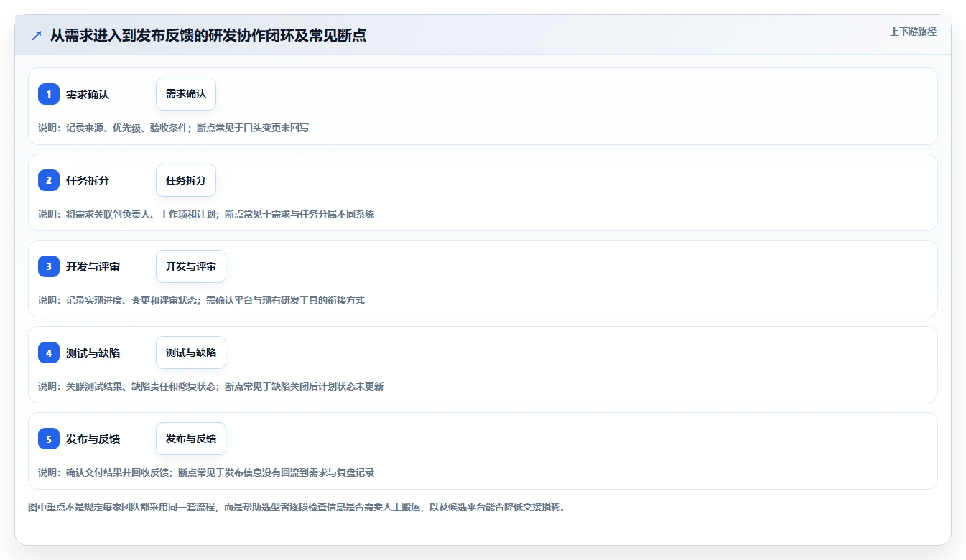966x560 pixels.
Task: Select the 发布与反馈 step title next to badge 5
Action: (x=93, y=439)
